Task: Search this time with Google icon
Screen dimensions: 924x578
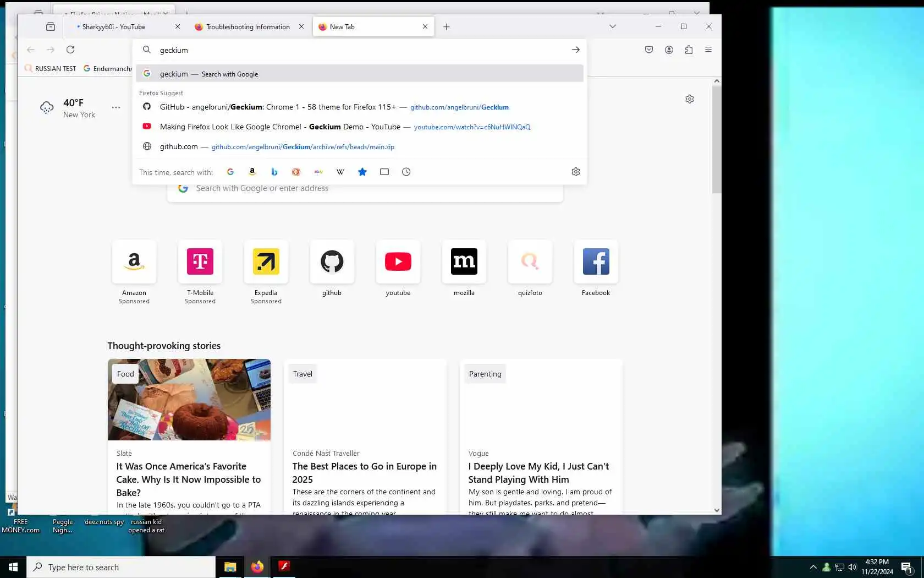Action: pyautogui.click(x=230, y=172)
